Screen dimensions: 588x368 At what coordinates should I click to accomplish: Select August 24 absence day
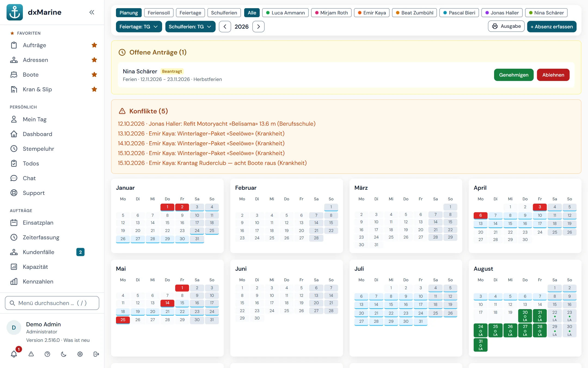tap(480, 330)
